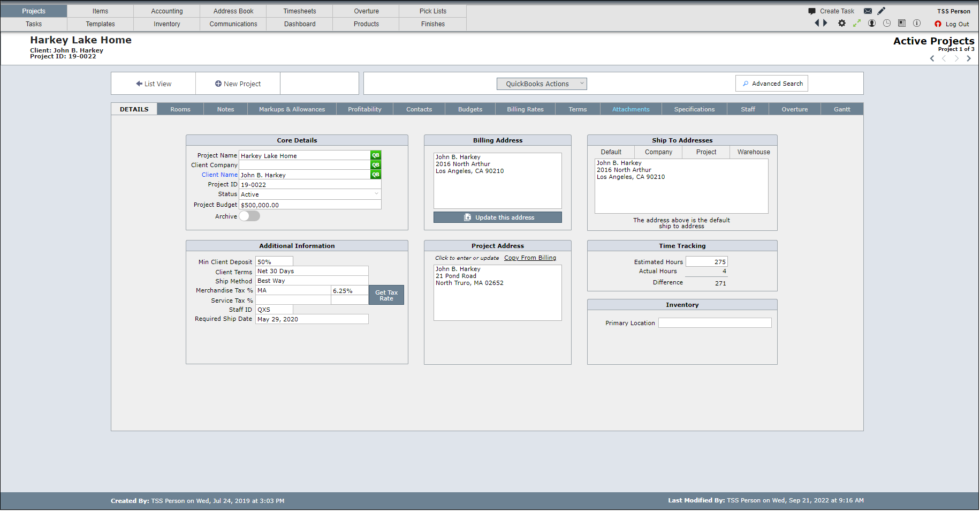Click the pencil edit icon
This screenshot has height=511, width=980.
(882, 11)
